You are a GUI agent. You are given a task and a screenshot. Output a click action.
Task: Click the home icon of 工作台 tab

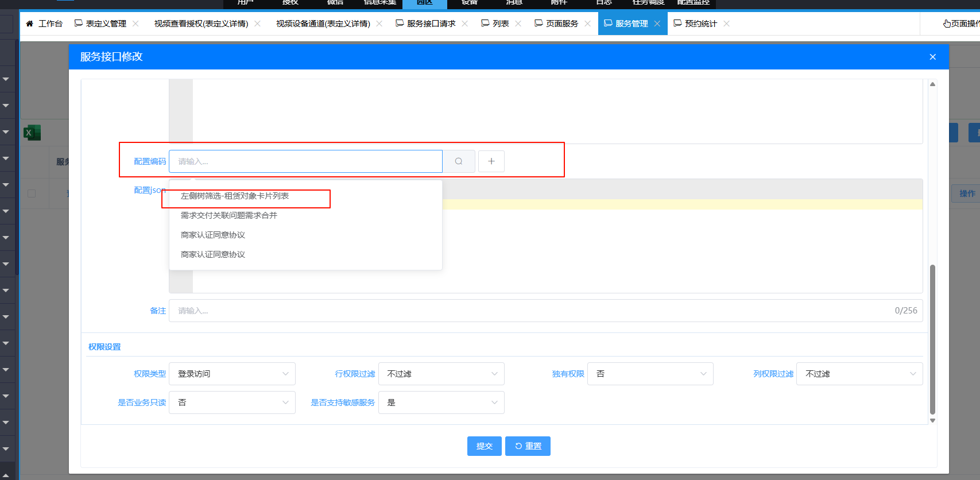pyautogui.click(x=30, y=24)
